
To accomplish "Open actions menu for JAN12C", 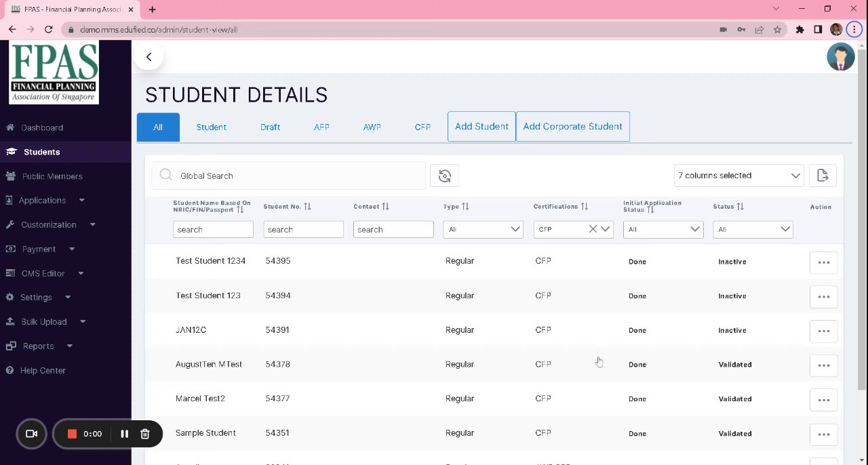I will pyautogui.click(x=824, y=331).
